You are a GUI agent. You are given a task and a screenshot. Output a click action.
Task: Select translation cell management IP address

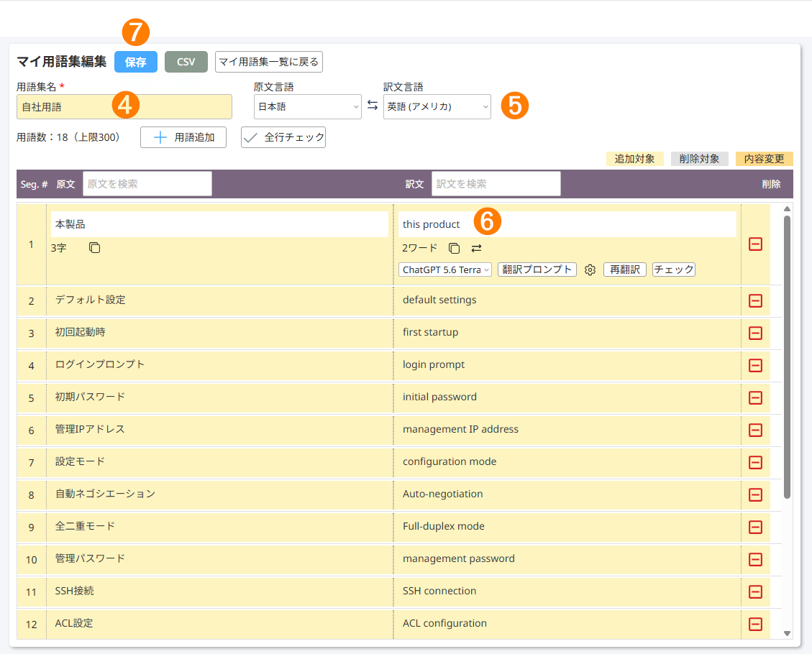pos(567,430)
